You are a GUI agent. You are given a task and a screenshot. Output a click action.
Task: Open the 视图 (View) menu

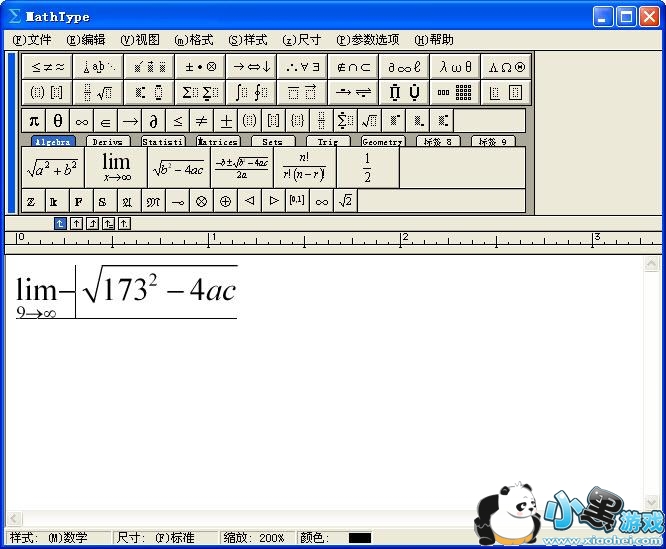click(140, 40)
